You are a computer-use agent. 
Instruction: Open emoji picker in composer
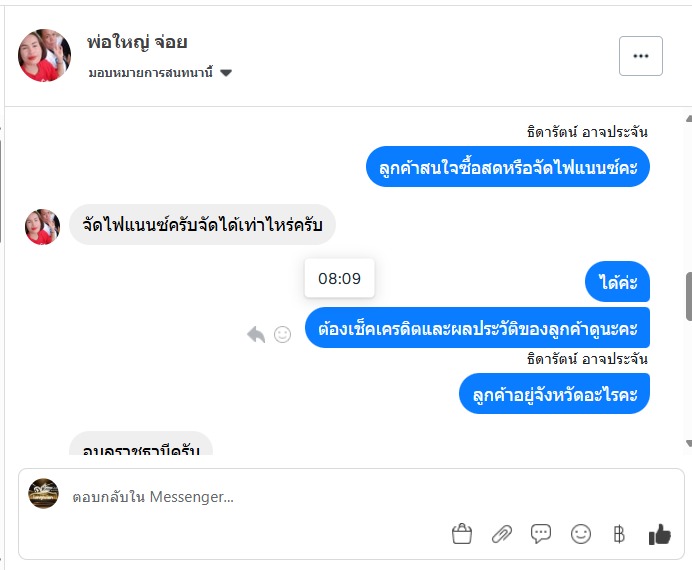(x=581, y=534)
